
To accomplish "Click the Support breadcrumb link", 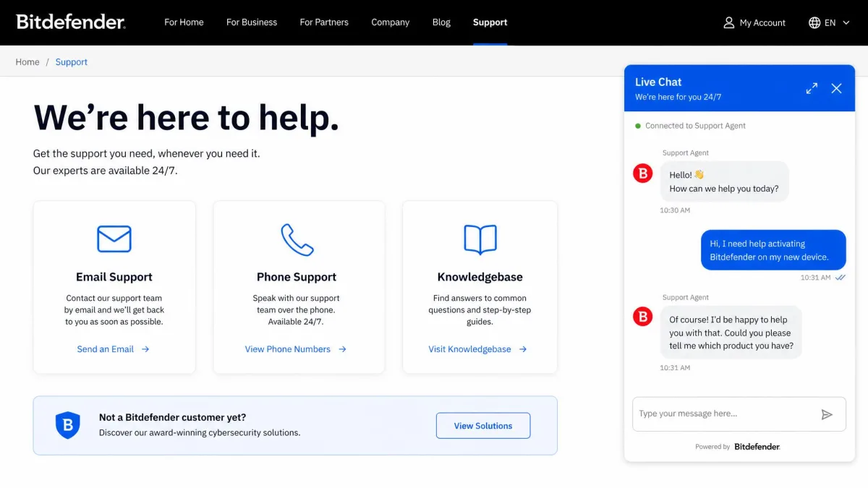I will click(72, 62).
